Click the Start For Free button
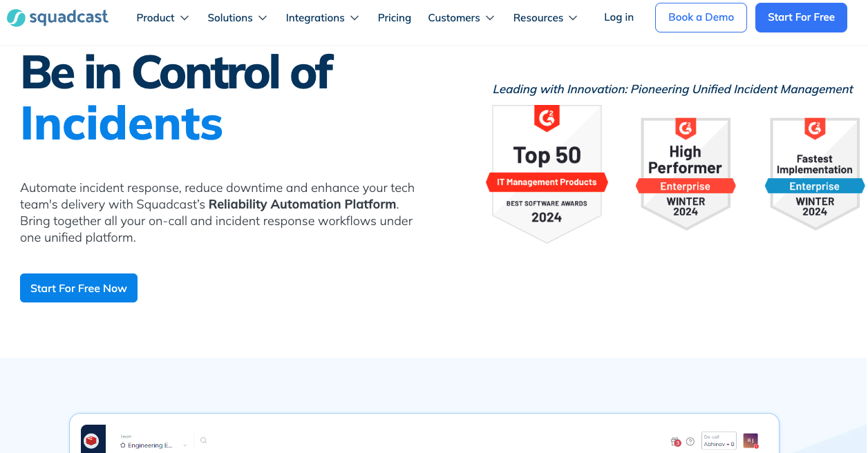Viewport: 868px width, 453px height. (x=801, y=17)
